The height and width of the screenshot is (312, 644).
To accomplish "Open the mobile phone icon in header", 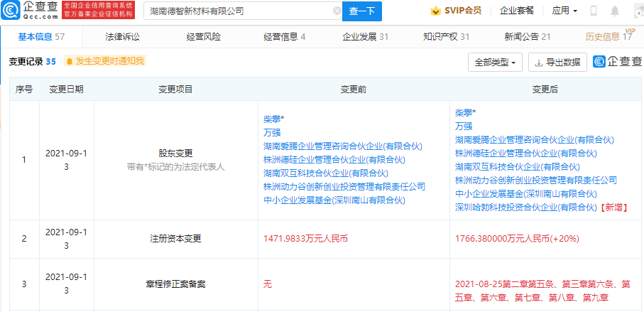I will [x=593, y=11].
